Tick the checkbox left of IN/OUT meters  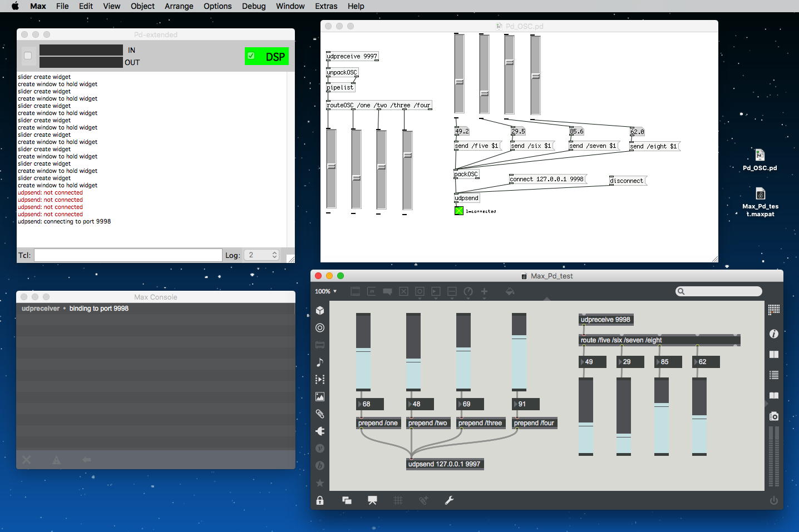tap(28, 56)
